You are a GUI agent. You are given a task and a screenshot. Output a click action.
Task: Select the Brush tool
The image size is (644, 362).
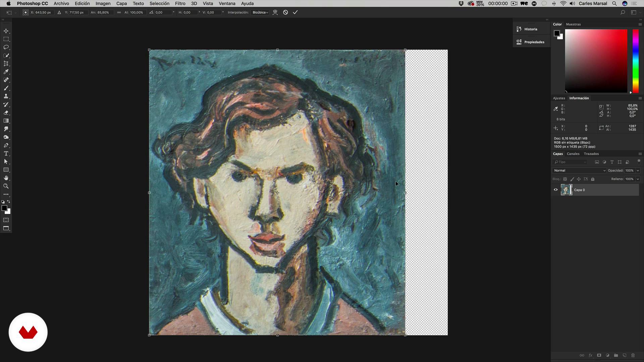[6, 88]
